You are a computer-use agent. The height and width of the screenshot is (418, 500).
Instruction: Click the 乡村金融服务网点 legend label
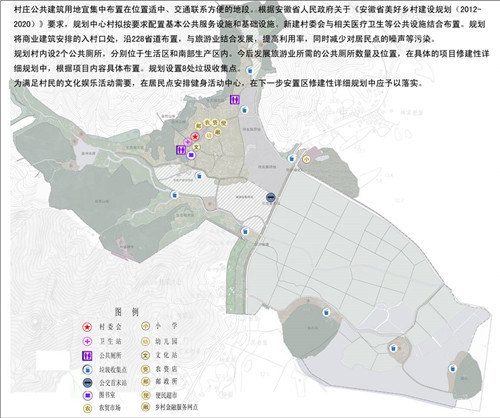click(176, 407)
